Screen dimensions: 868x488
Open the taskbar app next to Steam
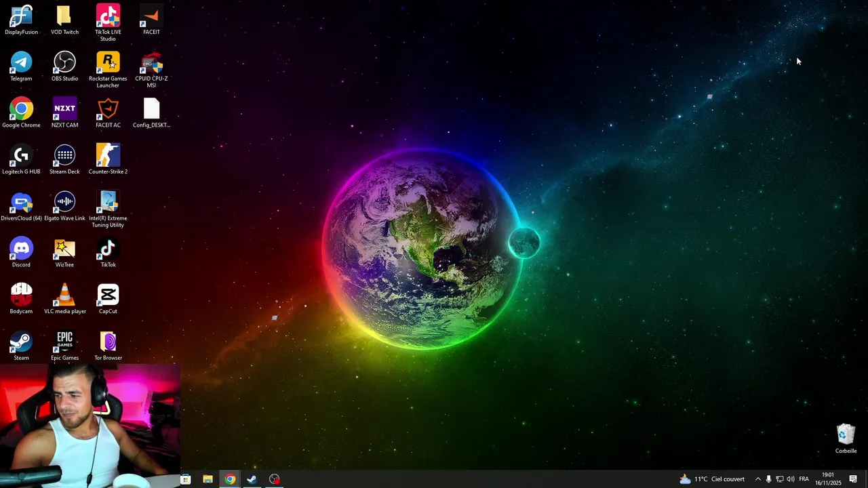tap(274, 479)
